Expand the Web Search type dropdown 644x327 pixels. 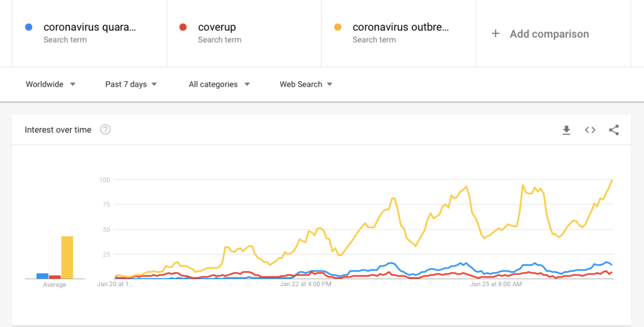306,84
